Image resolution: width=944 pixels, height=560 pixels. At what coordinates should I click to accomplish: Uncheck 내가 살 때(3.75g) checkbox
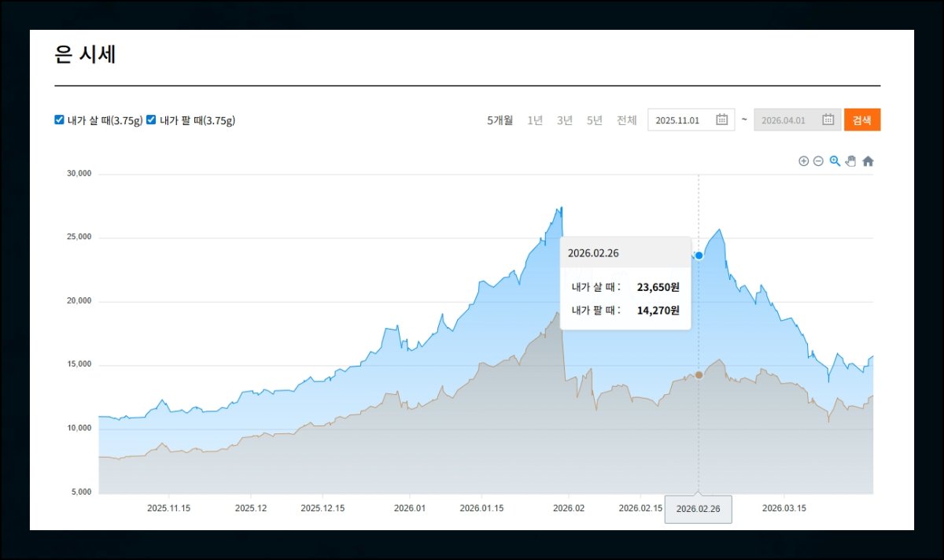pyautogui.click(x=59, y=120)
